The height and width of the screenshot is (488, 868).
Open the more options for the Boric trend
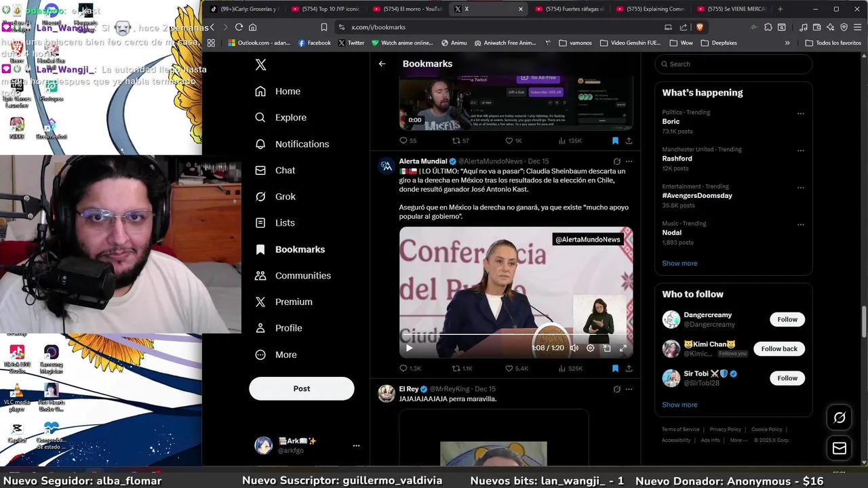point(801,113)
